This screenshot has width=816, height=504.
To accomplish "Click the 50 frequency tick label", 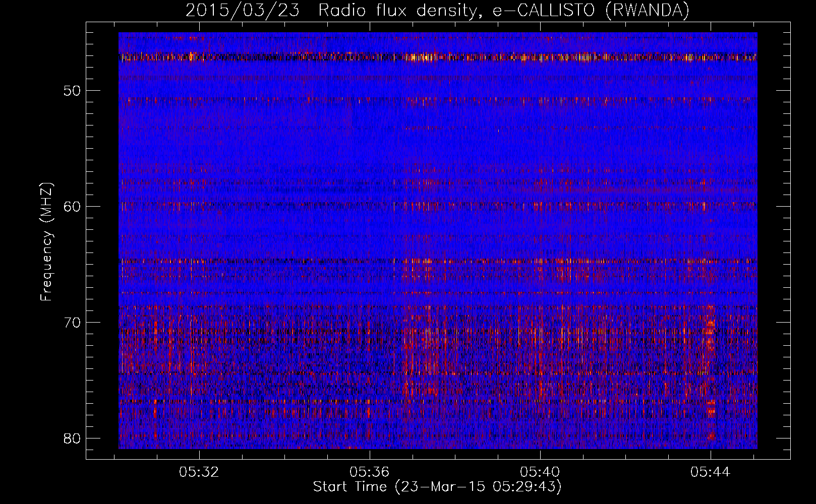I will coord(73,91).
